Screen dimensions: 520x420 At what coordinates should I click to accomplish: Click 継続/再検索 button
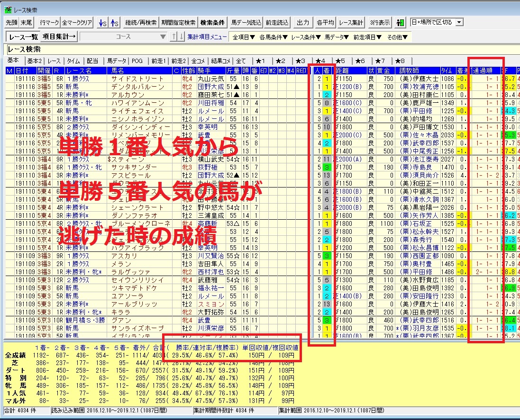141,23
